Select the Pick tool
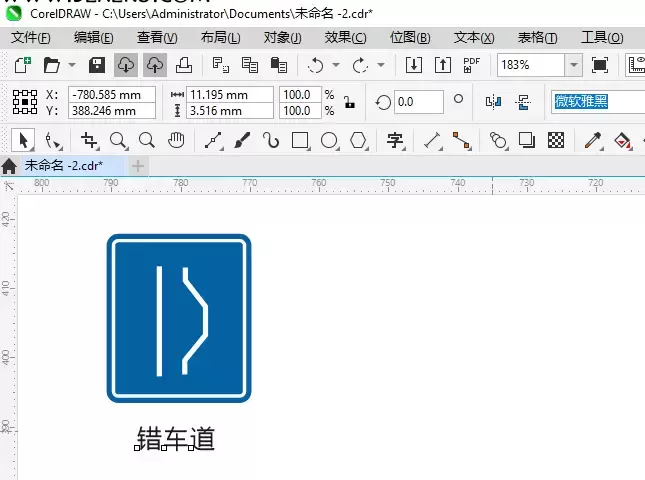 coord(23,140)
